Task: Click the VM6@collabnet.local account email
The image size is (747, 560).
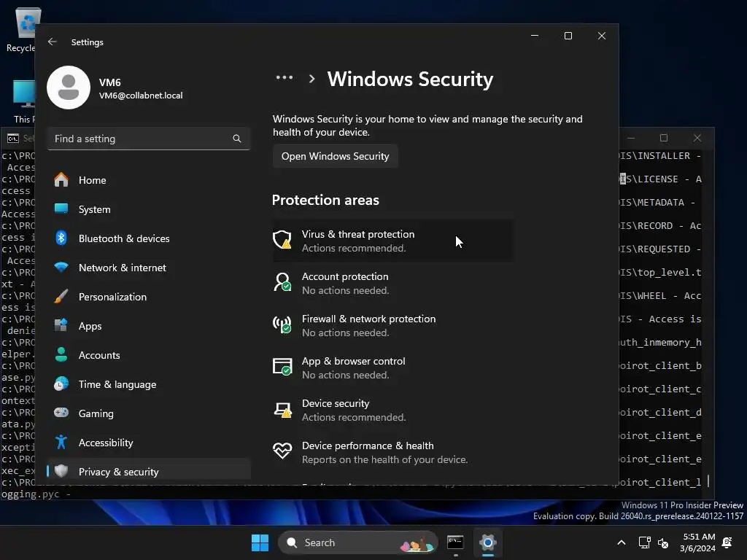Action: coord(141,96)
